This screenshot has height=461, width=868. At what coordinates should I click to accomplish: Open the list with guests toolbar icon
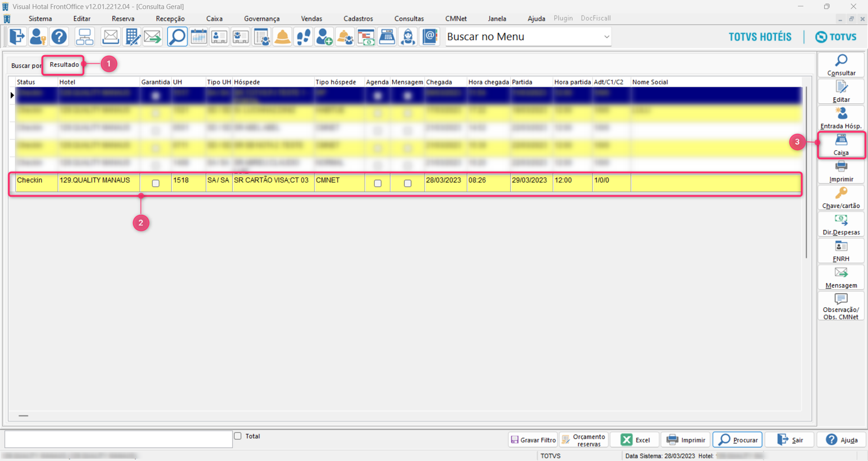click(x=261, y=37)
